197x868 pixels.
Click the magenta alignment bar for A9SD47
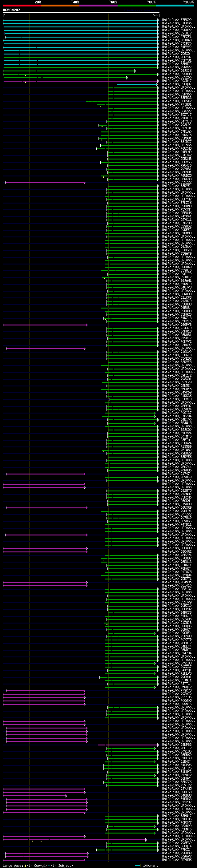(81, 81)
